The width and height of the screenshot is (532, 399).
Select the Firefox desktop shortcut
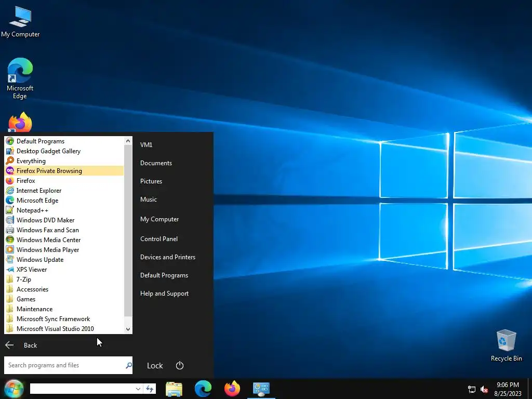coord(20,122)
